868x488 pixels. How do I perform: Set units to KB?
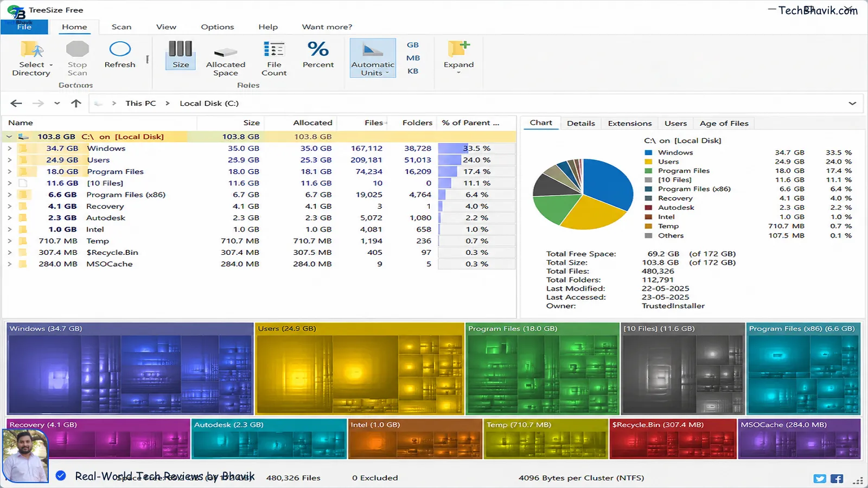tap(413, 71)
